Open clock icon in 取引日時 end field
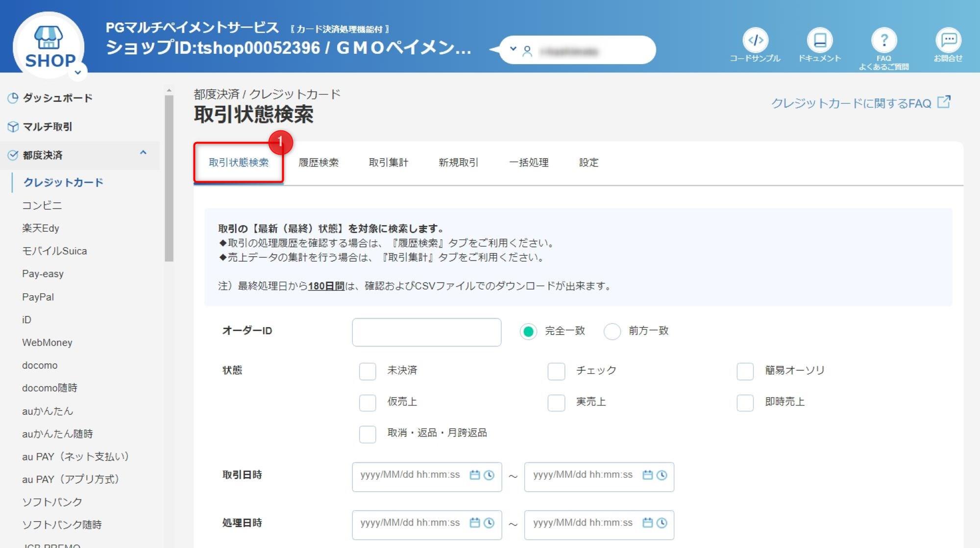Image resolution: width=980 pixels, height=548 pixels. [662, 475]
